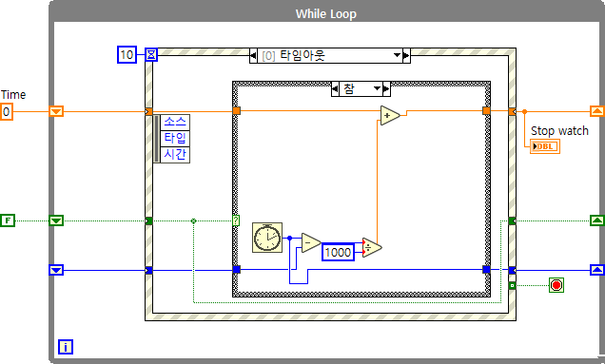The height and width of the screenshot is (364, 605).
Task: Click the event timeout hourglass terminal
Action: tap(151, 54)
